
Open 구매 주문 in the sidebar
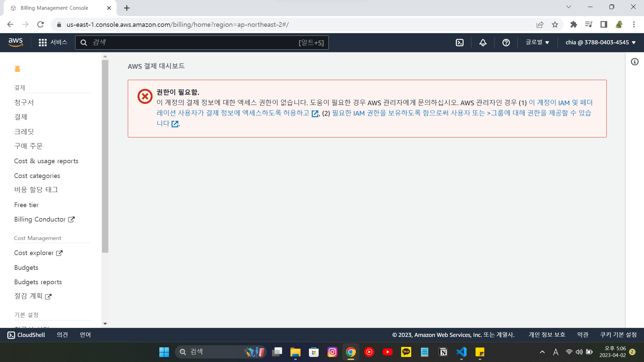(29, 146)
